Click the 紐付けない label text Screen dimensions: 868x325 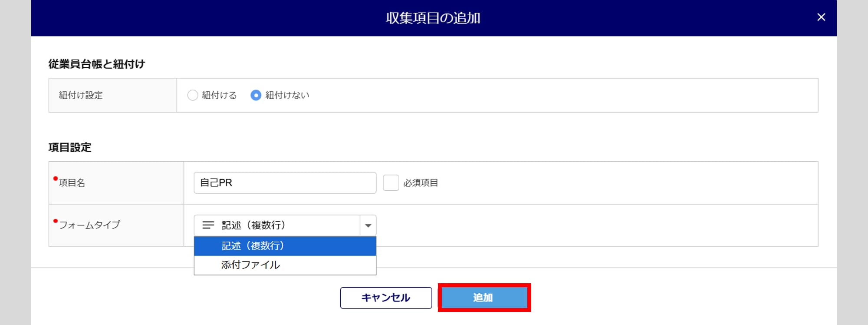pos(287,95)
